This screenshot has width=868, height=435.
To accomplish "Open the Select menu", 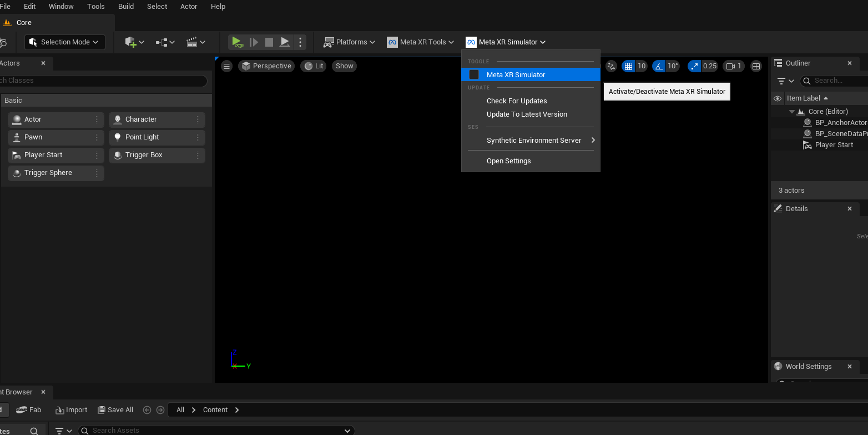I will point(157,6).
